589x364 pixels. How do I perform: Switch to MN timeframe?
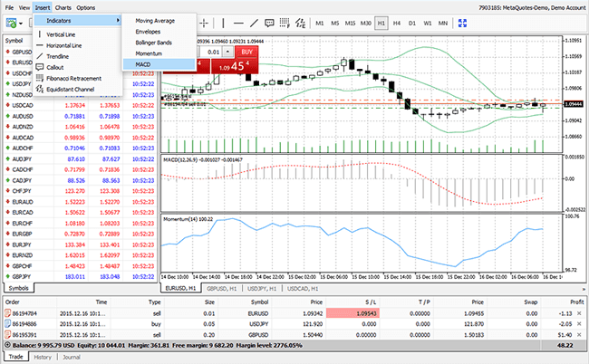(x=443, y=24)
